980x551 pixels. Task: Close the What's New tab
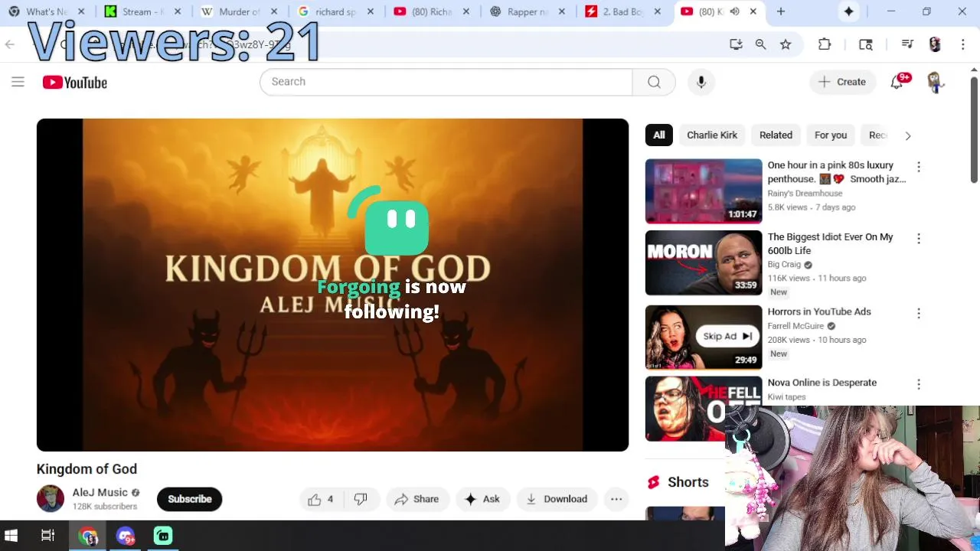[x=82, y=11]
